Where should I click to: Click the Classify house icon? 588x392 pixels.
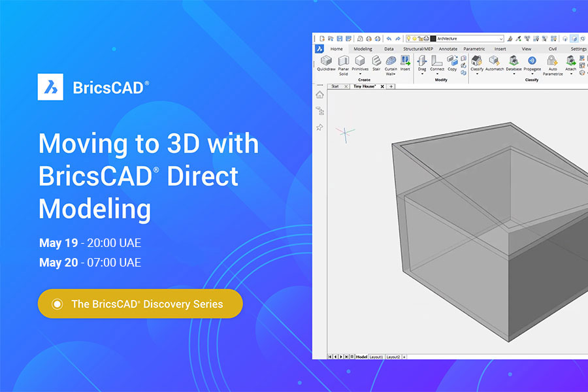click(x=477, y=61)
